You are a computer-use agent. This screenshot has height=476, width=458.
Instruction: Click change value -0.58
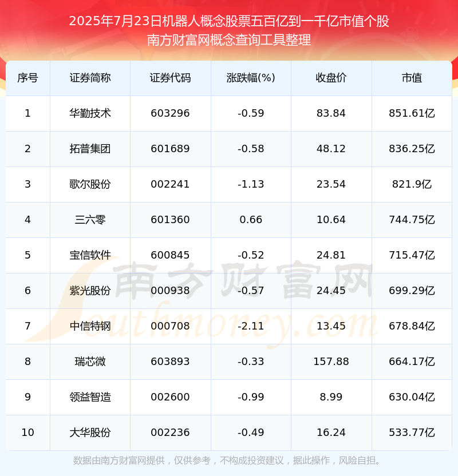point(251,149)
